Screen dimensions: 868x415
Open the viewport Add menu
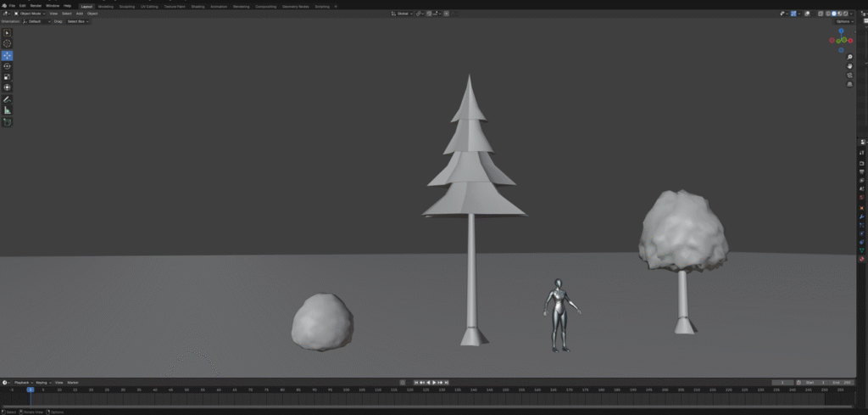(x=79, y=14)
